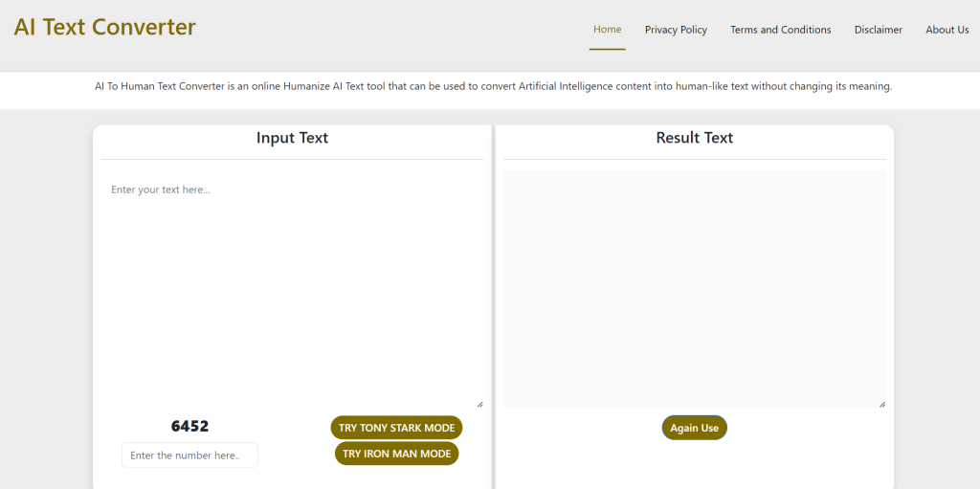Visit the About Us page
Viewport: 980px width, 489px height.
pyautogui.click(x=947, y=30)
